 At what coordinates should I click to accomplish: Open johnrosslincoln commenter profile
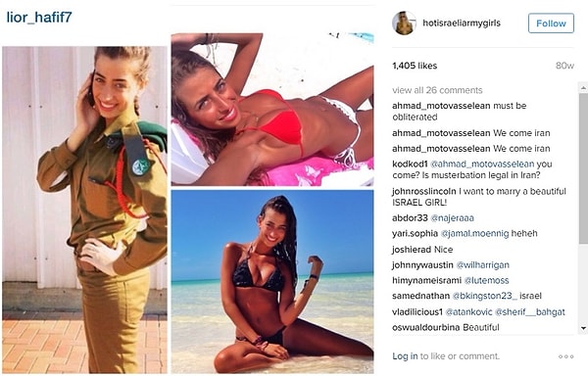(424, 191)
